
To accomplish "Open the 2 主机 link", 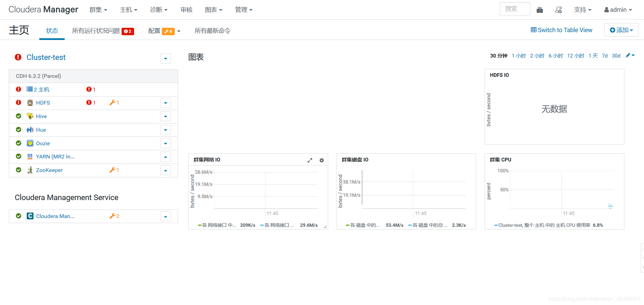I will tap(42, 89).
